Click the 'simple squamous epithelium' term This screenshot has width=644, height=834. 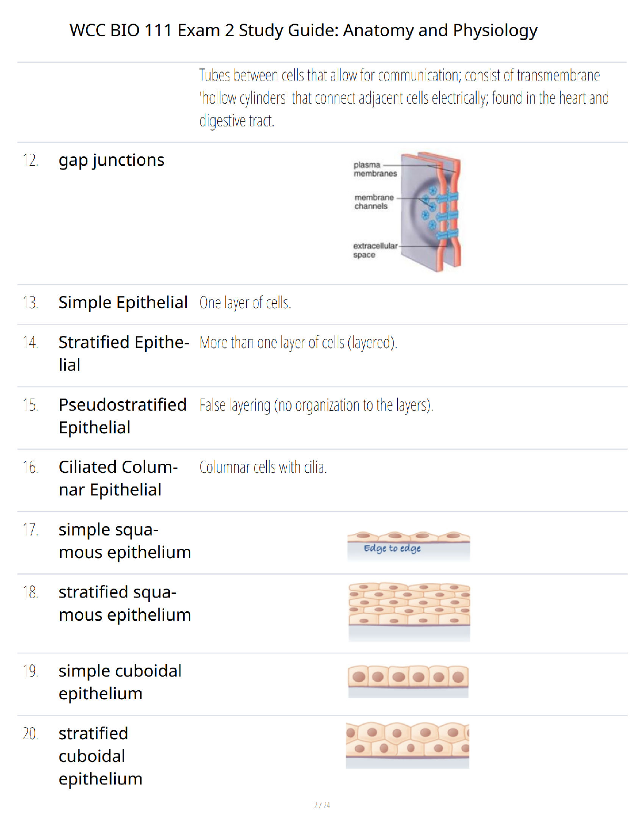[125, 541]
